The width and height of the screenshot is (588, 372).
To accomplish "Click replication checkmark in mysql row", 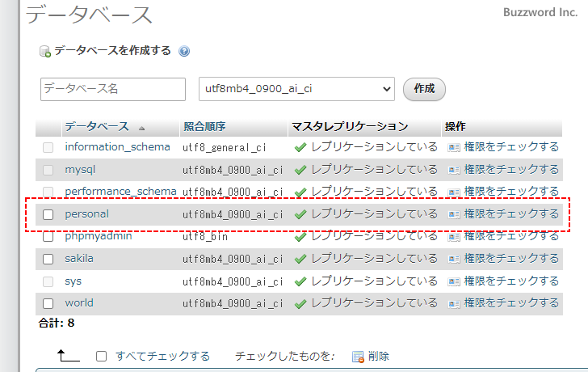I will point(300,170).
